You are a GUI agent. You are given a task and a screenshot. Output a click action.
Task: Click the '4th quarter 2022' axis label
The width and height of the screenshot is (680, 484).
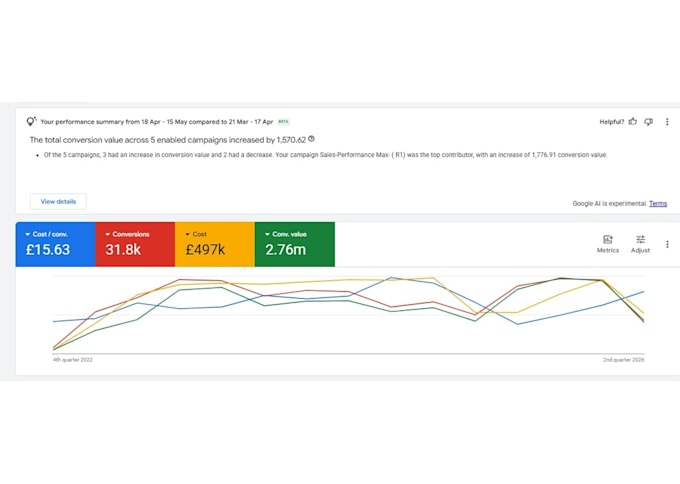(72, 360)
